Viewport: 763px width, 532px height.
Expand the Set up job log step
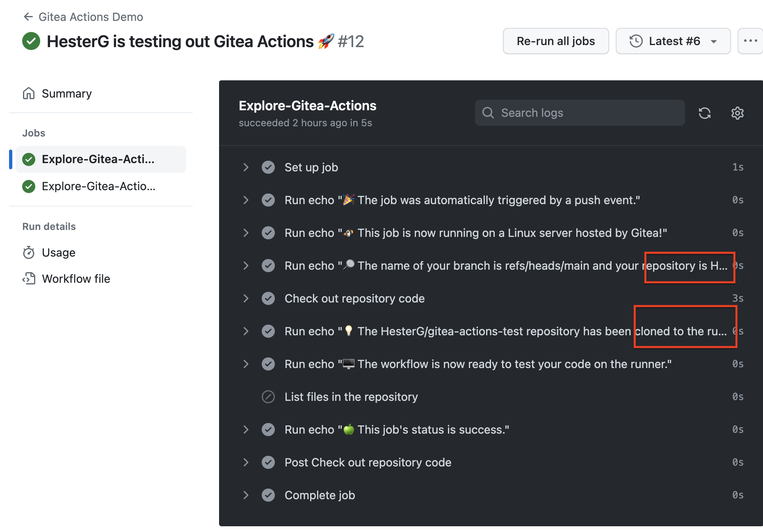pyautogui.click(x=246, y=167)
